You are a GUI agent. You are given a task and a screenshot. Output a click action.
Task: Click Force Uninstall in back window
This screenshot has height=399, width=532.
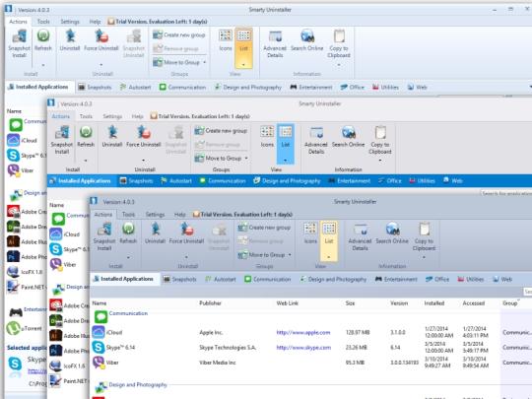coord(101,40)
